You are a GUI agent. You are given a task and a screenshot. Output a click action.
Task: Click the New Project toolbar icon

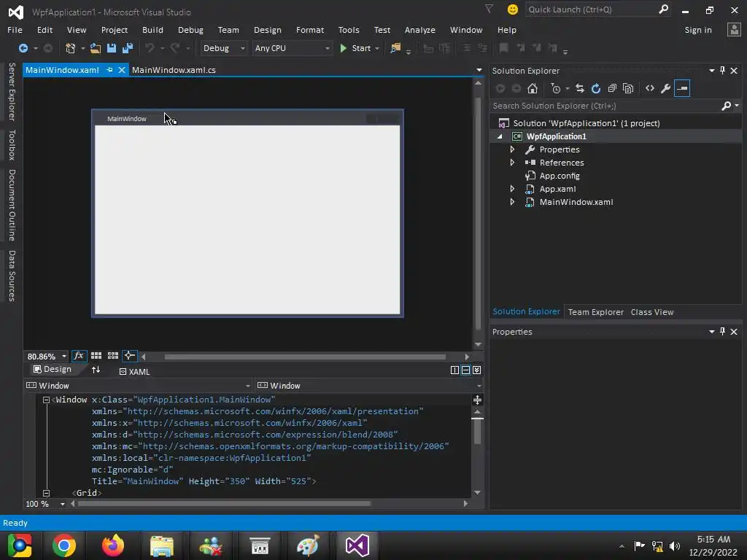71,48
